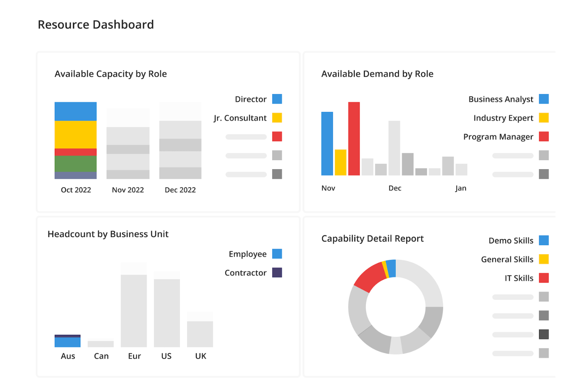The height and width of the screenshot is (392, 588).
Task: Select the "Demo Skills" legend label
Action: pyautogui.click(x=511, y=241)
